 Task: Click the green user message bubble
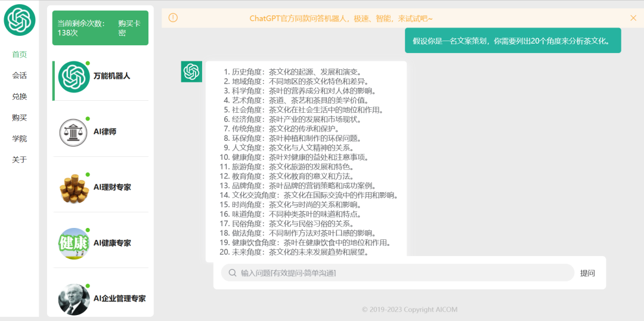513,41
